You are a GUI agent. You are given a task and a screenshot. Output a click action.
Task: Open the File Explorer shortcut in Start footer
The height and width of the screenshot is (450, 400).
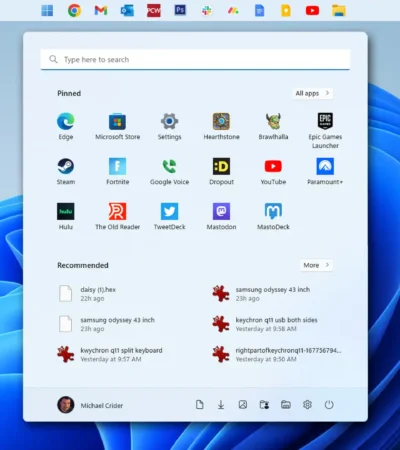coord(286,405)
